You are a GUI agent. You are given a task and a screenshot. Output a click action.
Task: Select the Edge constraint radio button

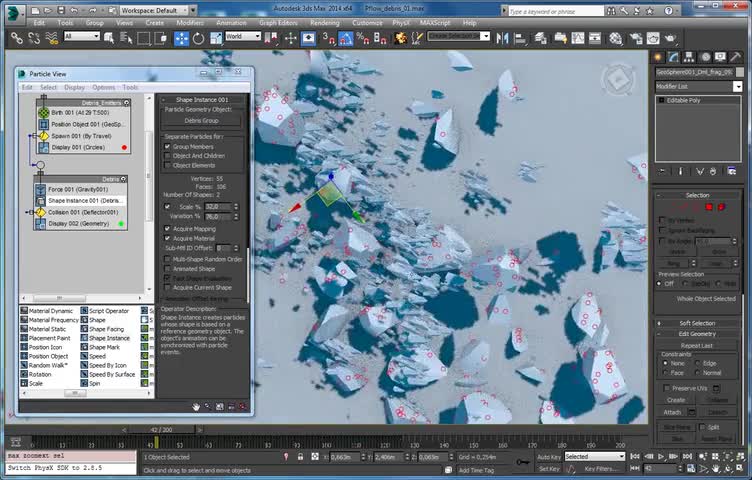[698, 363]
